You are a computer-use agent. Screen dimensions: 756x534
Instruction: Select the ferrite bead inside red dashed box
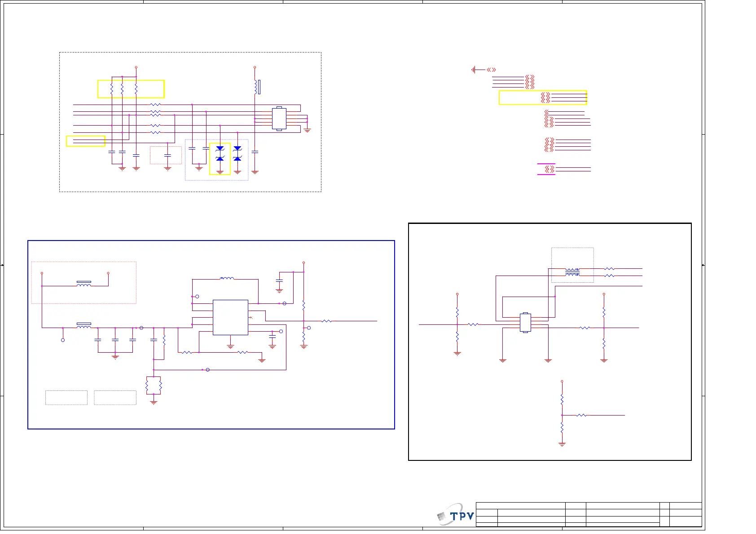(x=84, y=284)
